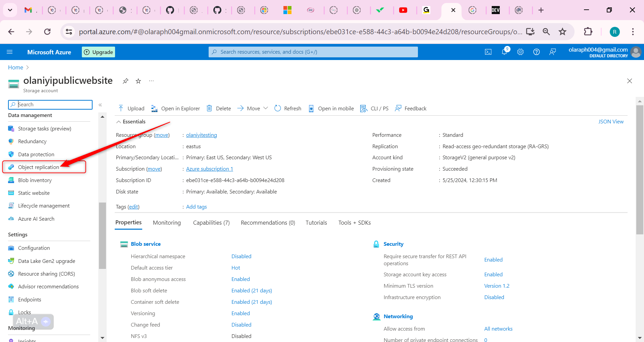Screen dimensions: 644x342
Task: Click the edit link next to Tags
Action: 133,207
